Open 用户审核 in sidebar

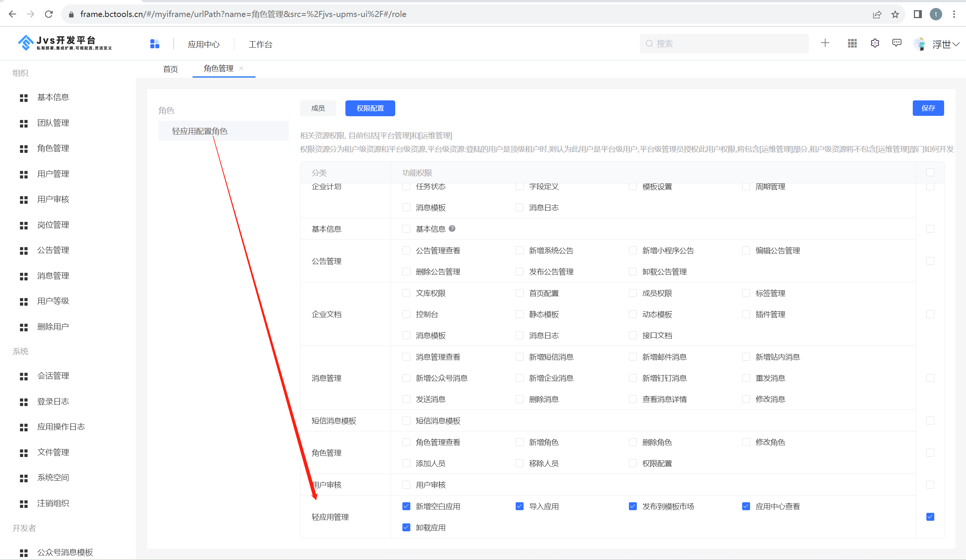coord(53,199)
